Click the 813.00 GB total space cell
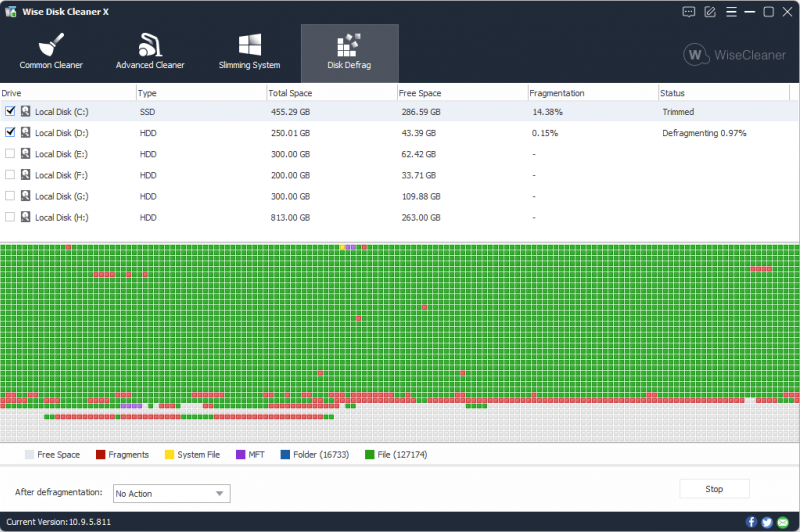800x532 pixels. coord(290,218)
